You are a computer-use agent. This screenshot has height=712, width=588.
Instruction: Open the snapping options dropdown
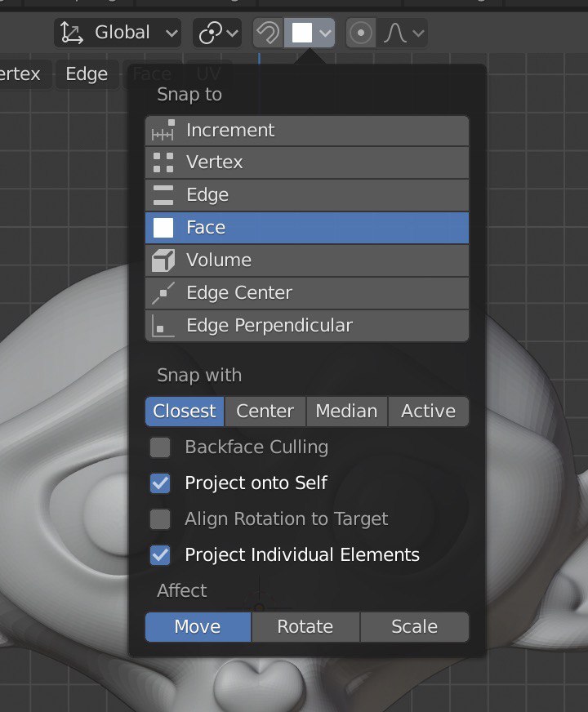pyautogui.click(x=310, y=33)
